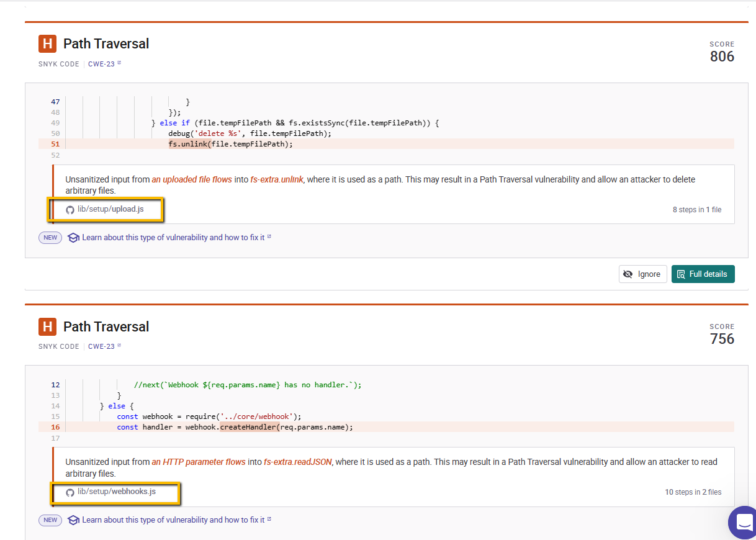Image resolution: width=756 pixels, height=540 pixels.
Task: Click graduation cap icon under webhooks.js issue
Action: [x=73, y=520]
